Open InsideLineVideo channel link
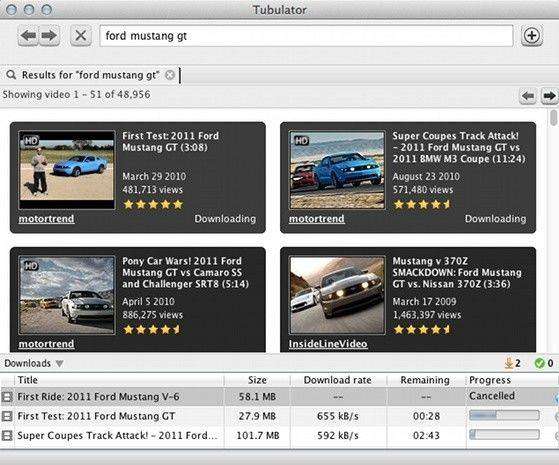The image size is (559, 465). point(328,344)
